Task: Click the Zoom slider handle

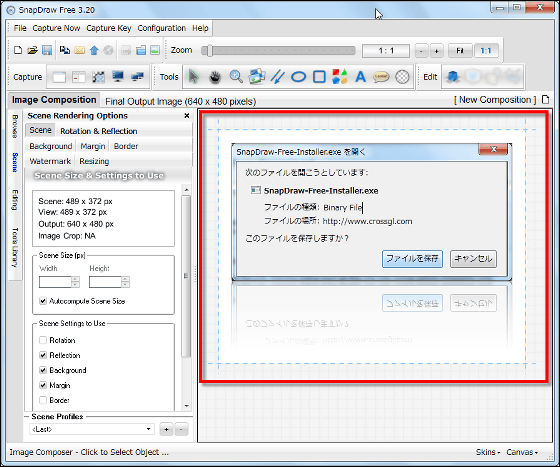Action: (x=209, y=50)
